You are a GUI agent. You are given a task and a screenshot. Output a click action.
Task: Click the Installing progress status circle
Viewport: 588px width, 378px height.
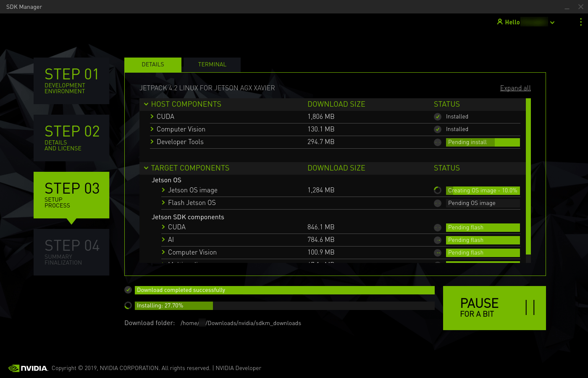[128, 305]
